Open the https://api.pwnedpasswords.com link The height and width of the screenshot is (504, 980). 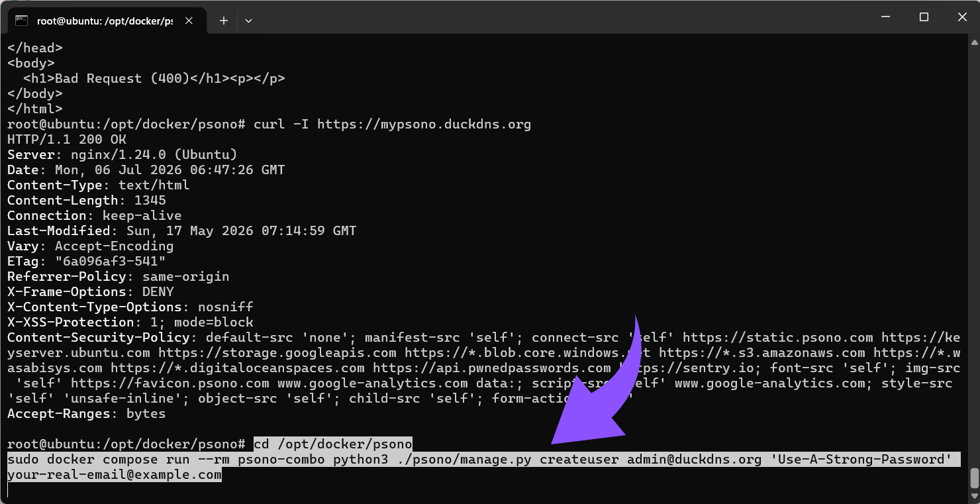pyautogui.click(x=492, y=368)
